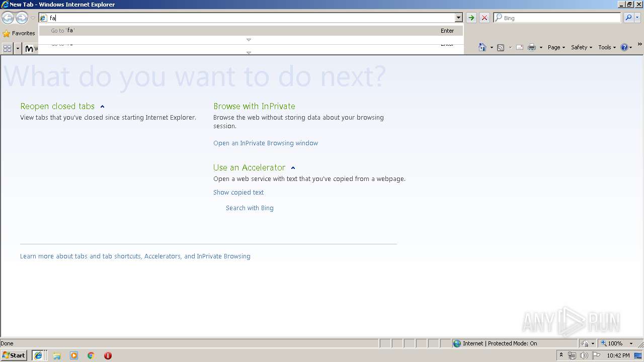Click the Show Desktop button in tray
The height and width of the screenshot is (362, 644).
pyautogui.click(x=638, y=355)
